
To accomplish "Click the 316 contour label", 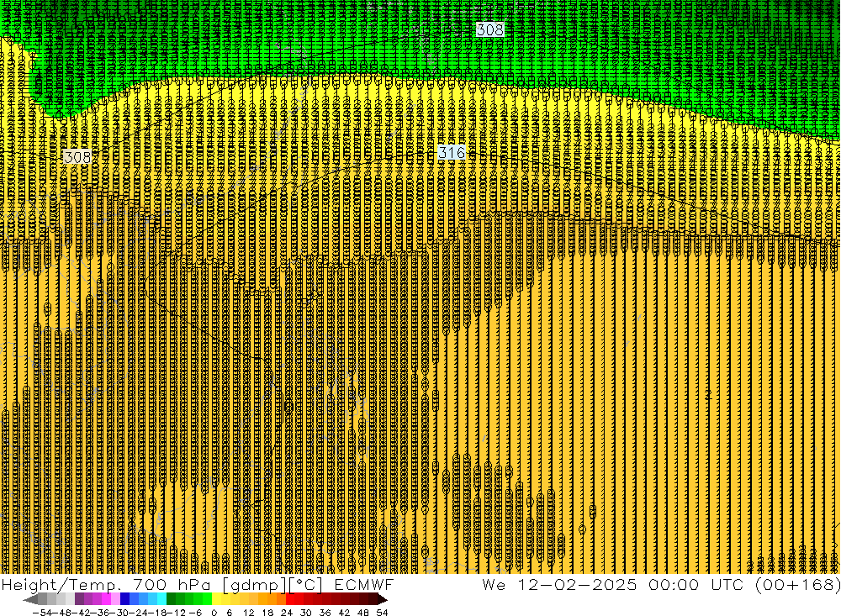I will pos(452,153).
